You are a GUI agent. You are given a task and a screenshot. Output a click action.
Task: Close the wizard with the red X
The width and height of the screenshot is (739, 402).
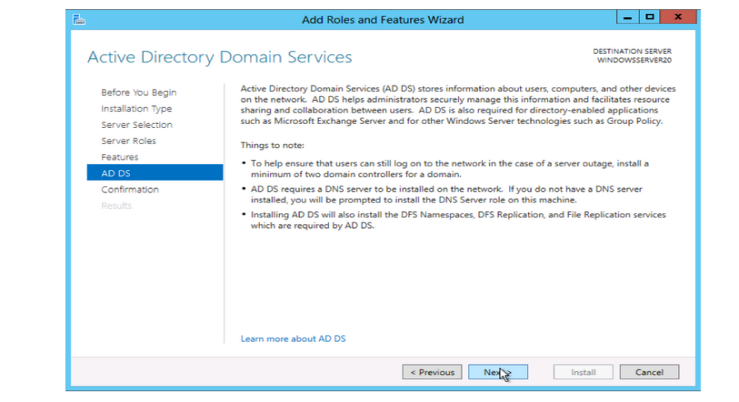pos(678,18)
